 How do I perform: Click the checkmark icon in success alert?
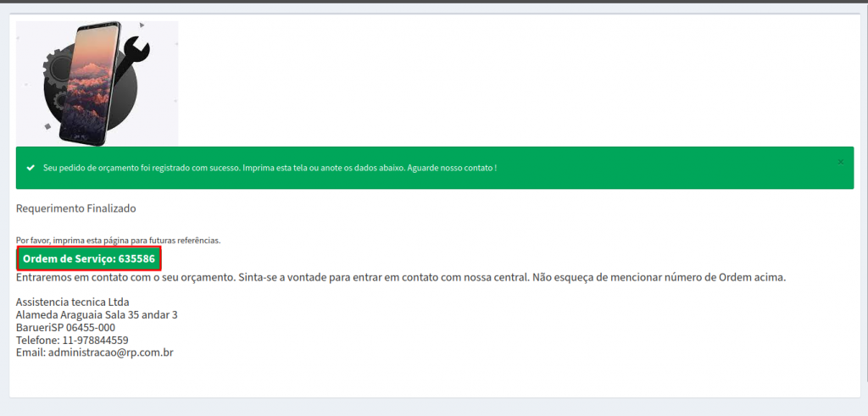pyautogui.click(x=31, y=168)
